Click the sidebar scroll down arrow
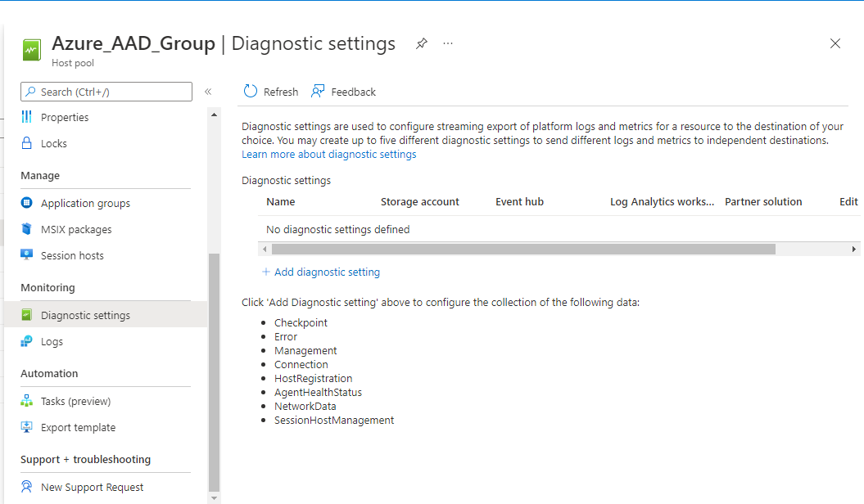This screenshot has height=504, width=864. (x=215, y=498)
